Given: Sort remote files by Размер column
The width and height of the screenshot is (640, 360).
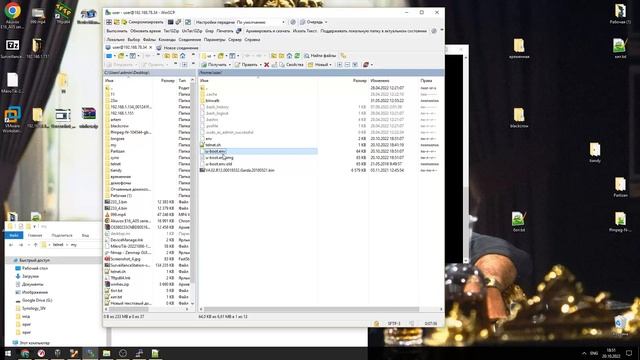Looking at the screenshot, I should click(x=359, y=81).
